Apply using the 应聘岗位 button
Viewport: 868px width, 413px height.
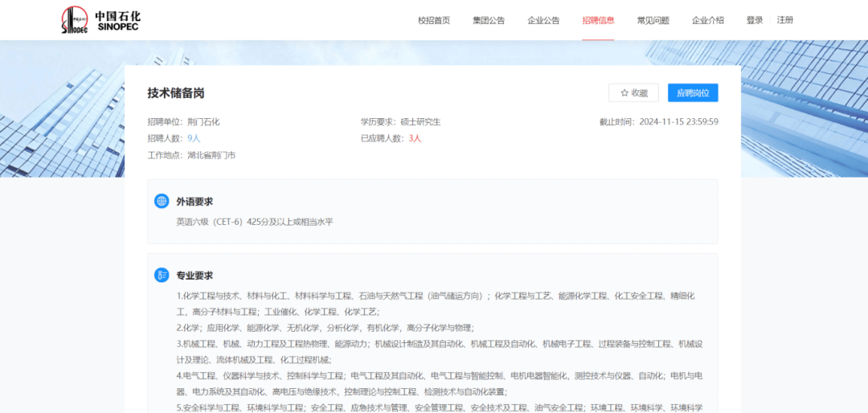point(693,93)
